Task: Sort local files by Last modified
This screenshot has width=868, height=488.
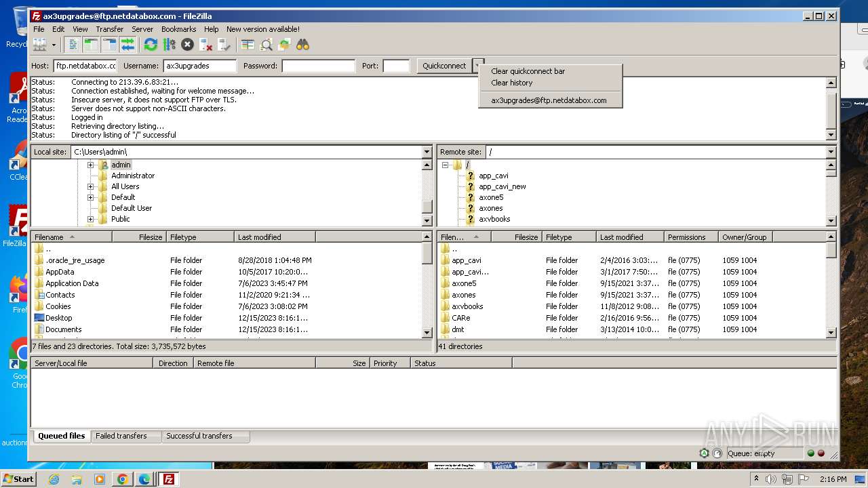Action: 275,237
